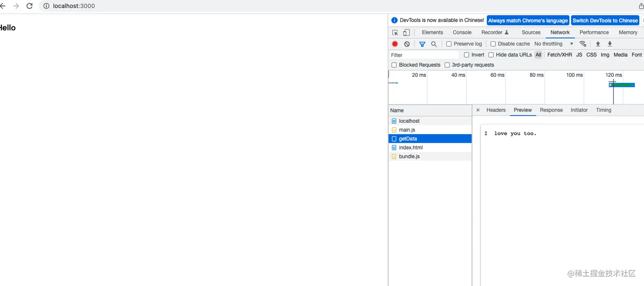The width and height of the screenshot is (644, 286).
Task: Click the browser back arrow
Action: point(3,6)
